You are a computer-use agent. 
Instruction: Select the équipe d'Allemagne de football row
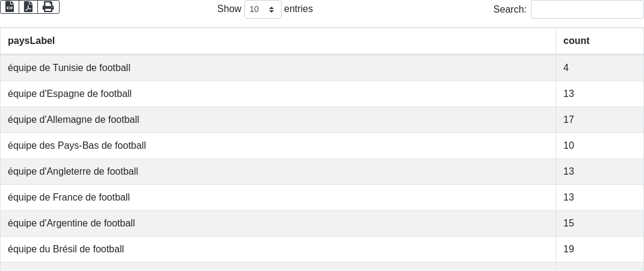click(x=73, y=120)
